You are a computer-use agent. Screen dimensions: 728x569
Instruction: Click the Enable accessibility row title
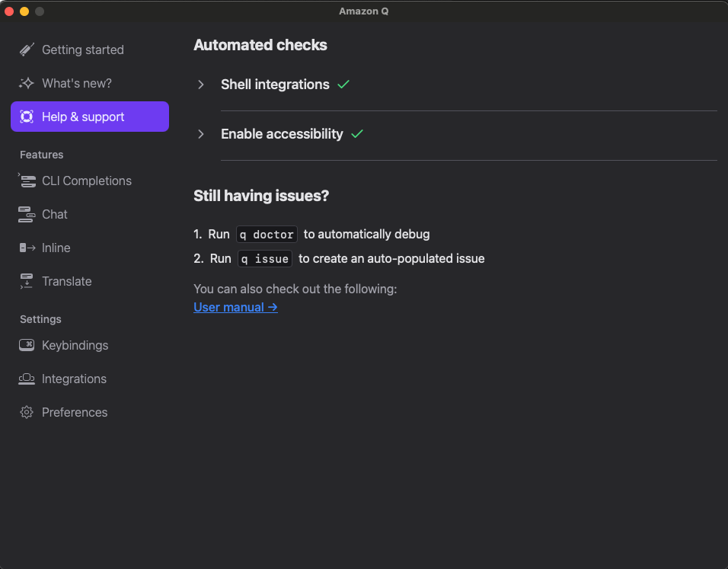[x=282, y=134]
